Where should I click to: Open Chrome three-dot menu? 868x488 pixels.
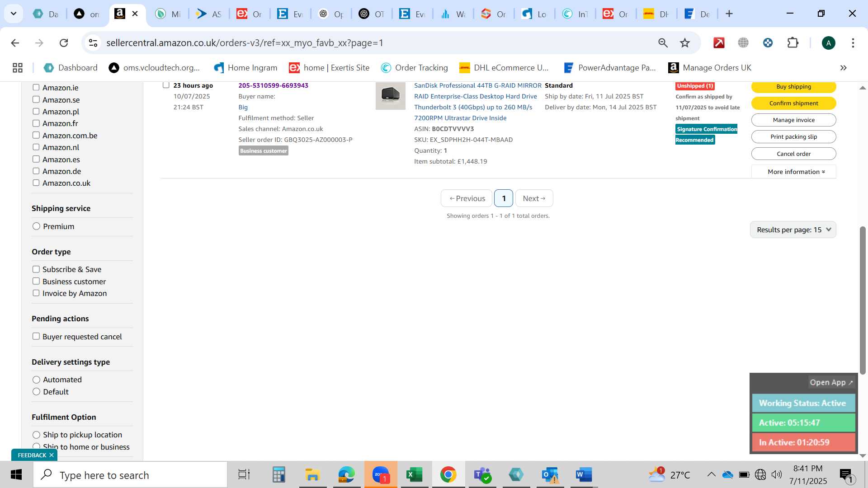(x=853, y=43)
